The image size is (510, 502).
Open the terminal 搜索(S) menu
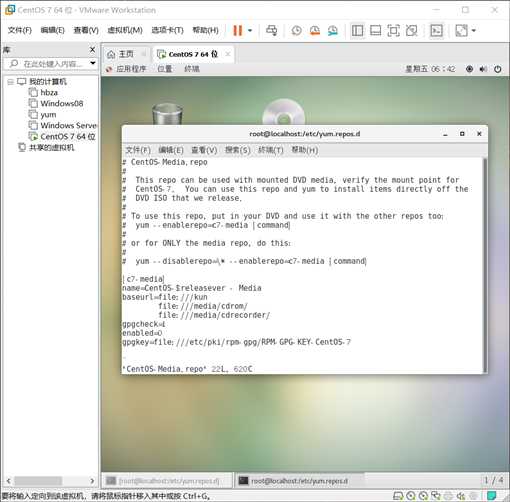pos(237,150)
